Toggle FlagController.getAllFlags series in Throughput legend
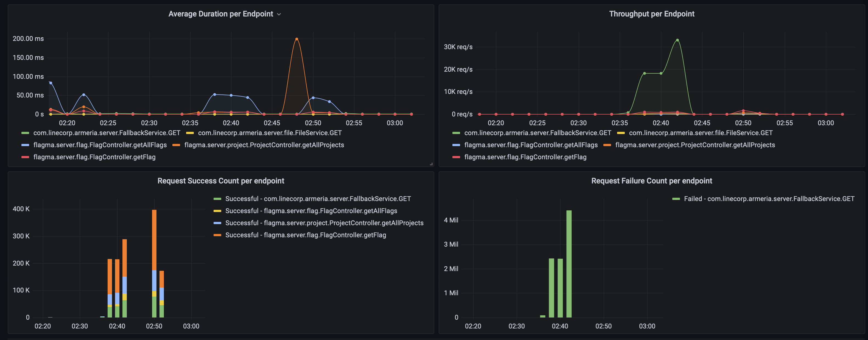The image size is (868, 340). coord(531,145)
